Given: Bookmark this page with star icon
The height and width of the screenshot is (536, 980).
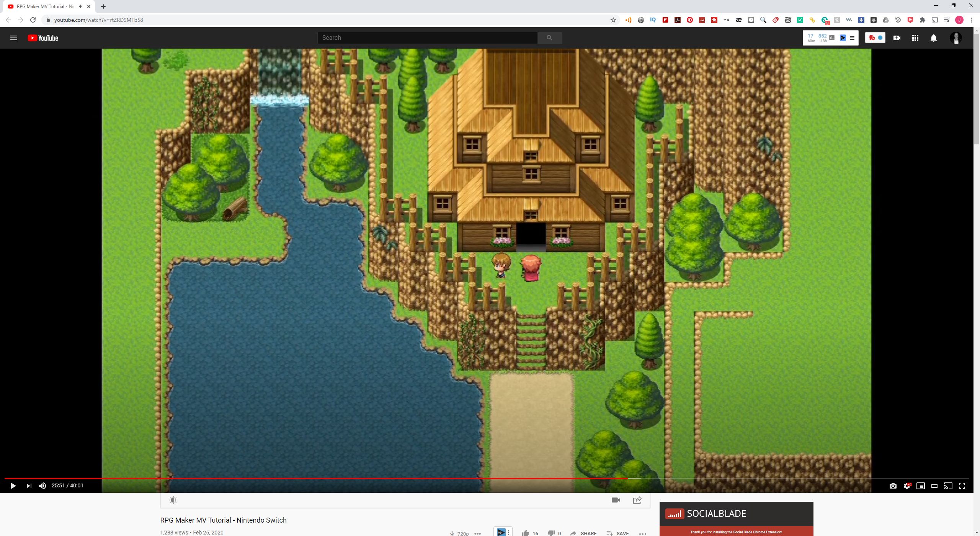Looking at the screenshot, I should [613, 20].
